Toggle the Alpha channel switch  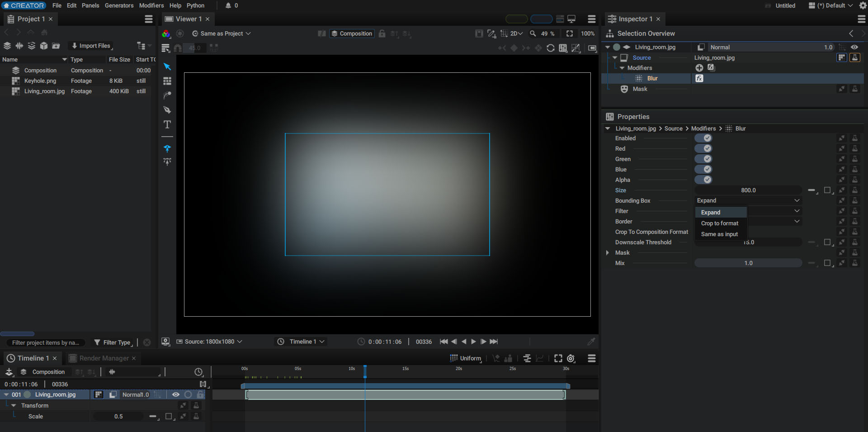(703, 180)
